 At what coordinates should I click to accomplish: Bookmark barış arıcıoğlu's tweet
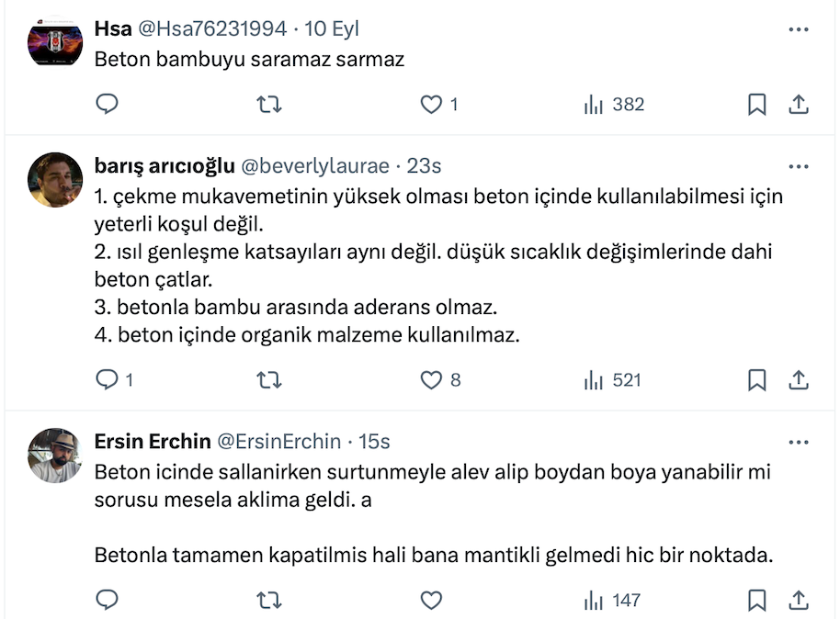point(756,379)
